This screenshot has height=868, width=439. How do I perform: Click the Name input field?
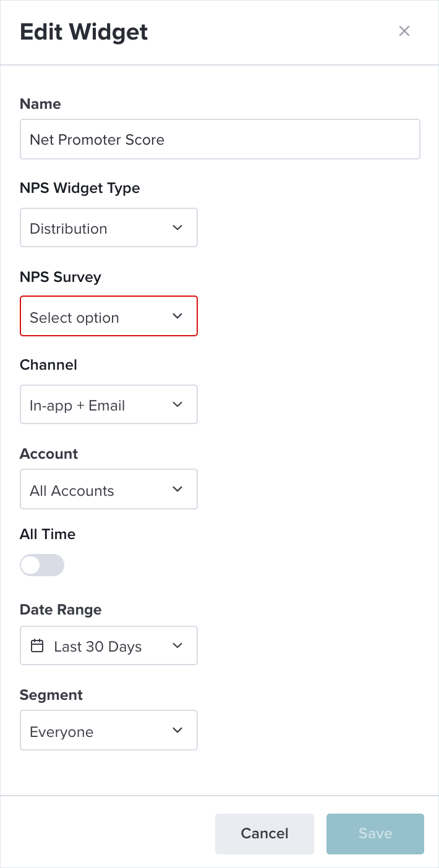click(x=220, y=139)
